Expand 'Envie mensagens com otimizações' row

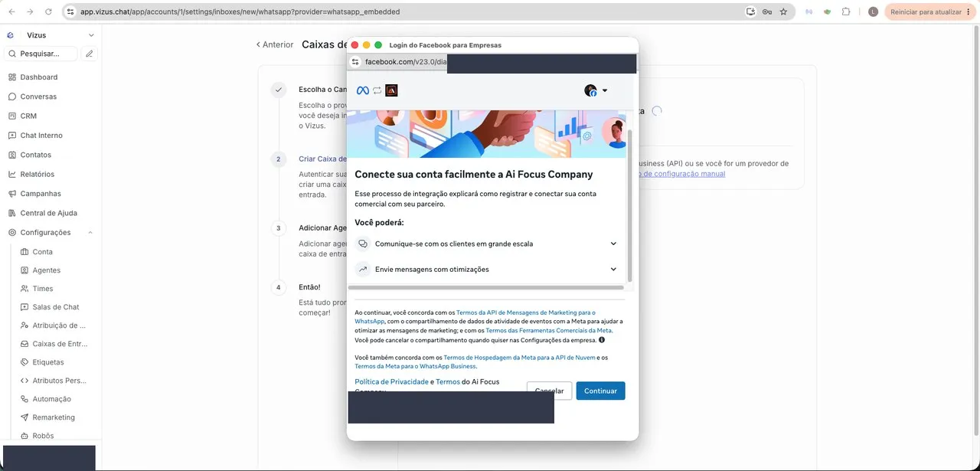tap(486, 270)
